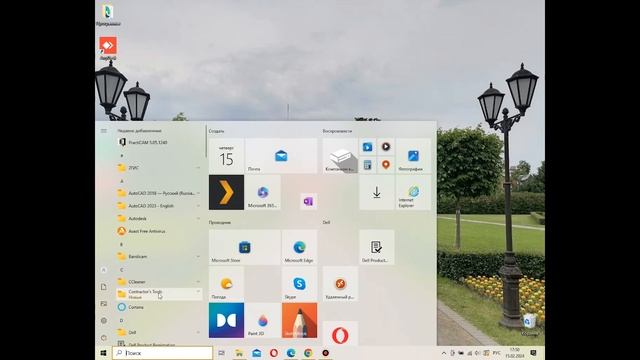Open Dell Product Registration list entry
Screen dimensions: 640x360
click(159, 344)
